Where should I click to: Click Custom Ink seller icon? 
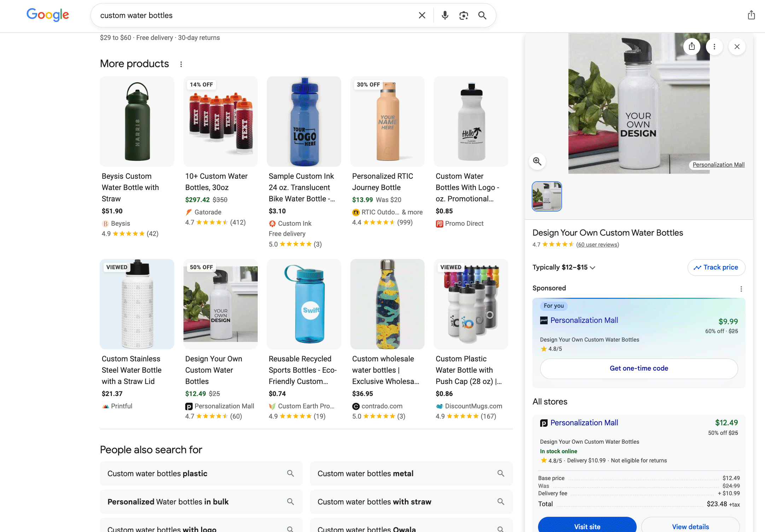coord(273,224)
